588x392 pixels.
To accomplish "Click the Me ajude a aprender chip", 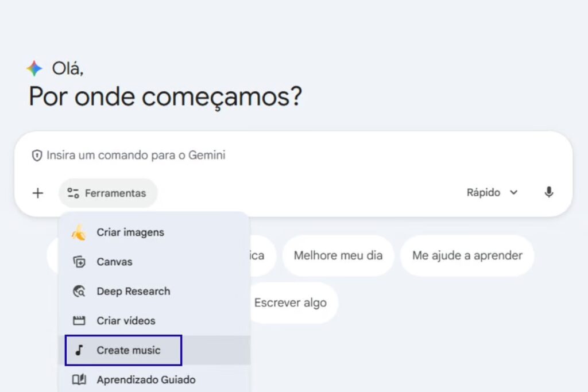I will pyautogui.click(x=467, y=255).
